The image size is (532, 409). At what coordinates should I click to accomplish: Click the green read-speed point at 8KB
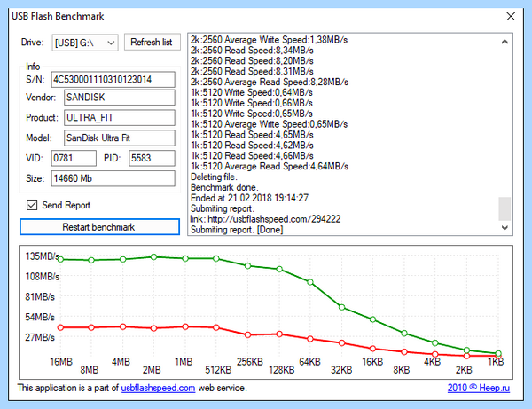[x=404, y=334]
